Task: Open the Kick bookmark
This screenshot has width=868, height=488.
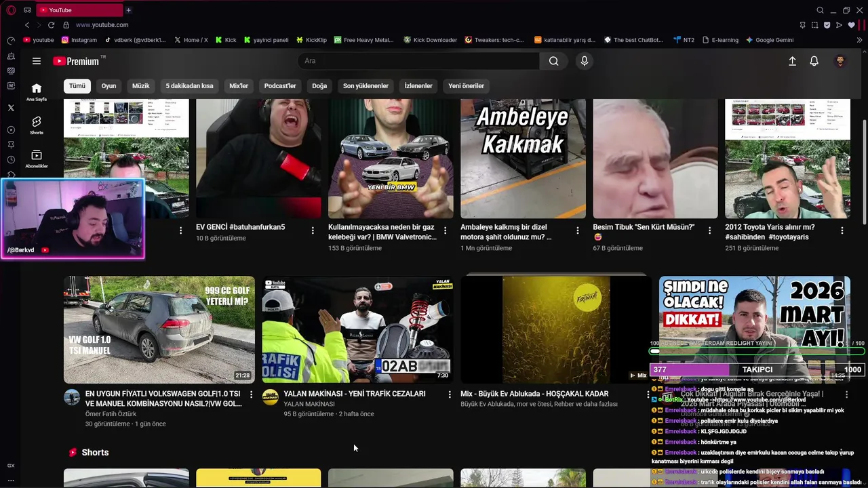Action: pyautogui.click(x=226, y=40)
